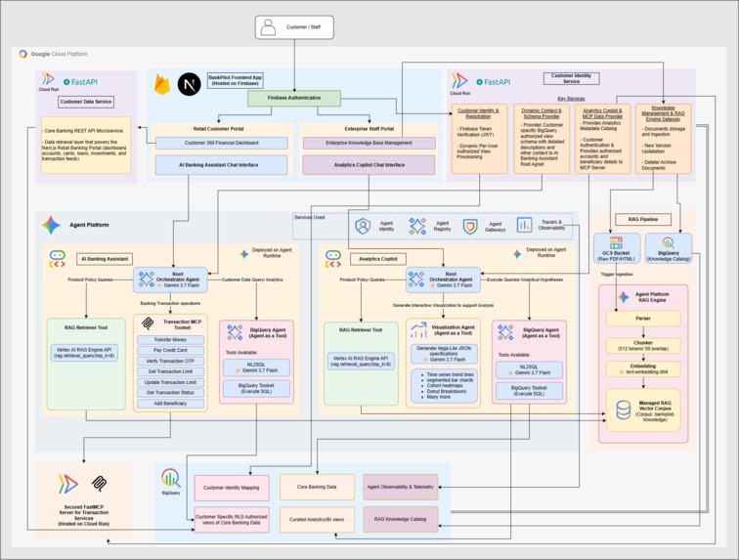Click the MCP icon above Secured FastMCP Server
The width and height of the screenshot is (739, 560).
(99, 484)
